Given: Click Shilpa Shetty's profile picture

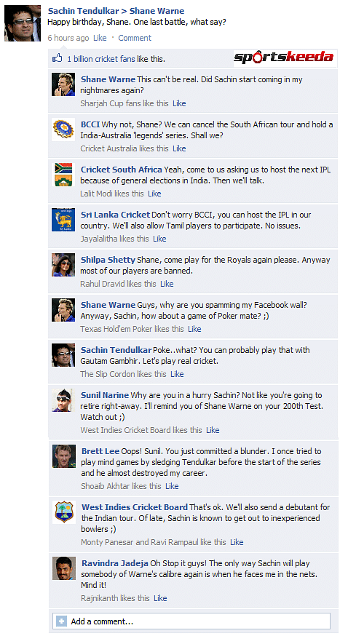Looking at the screenshot, I should point(63,265).
